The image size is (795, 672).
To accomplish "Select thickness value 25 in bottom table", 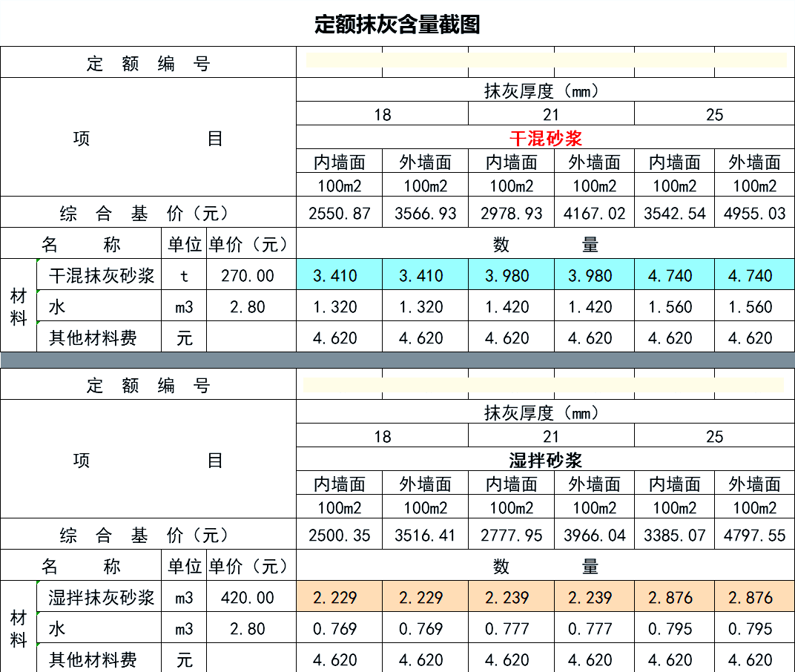I will pos(715,435).
